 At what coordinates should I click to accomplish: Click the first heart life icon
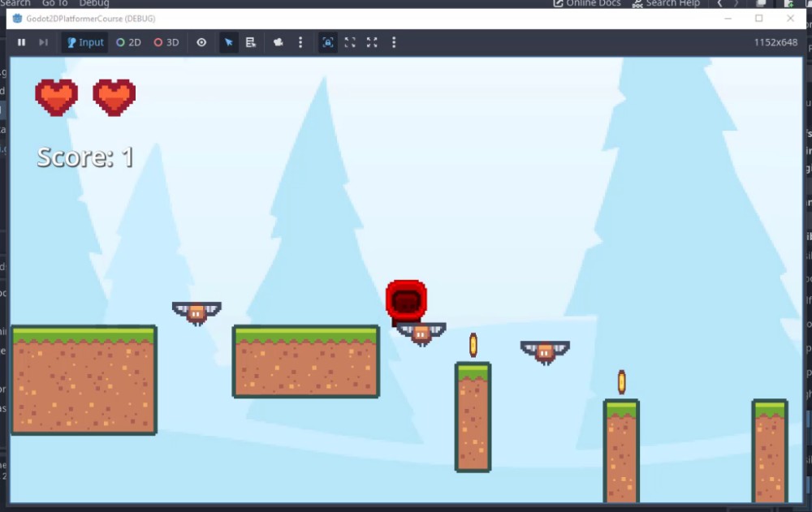57,97
